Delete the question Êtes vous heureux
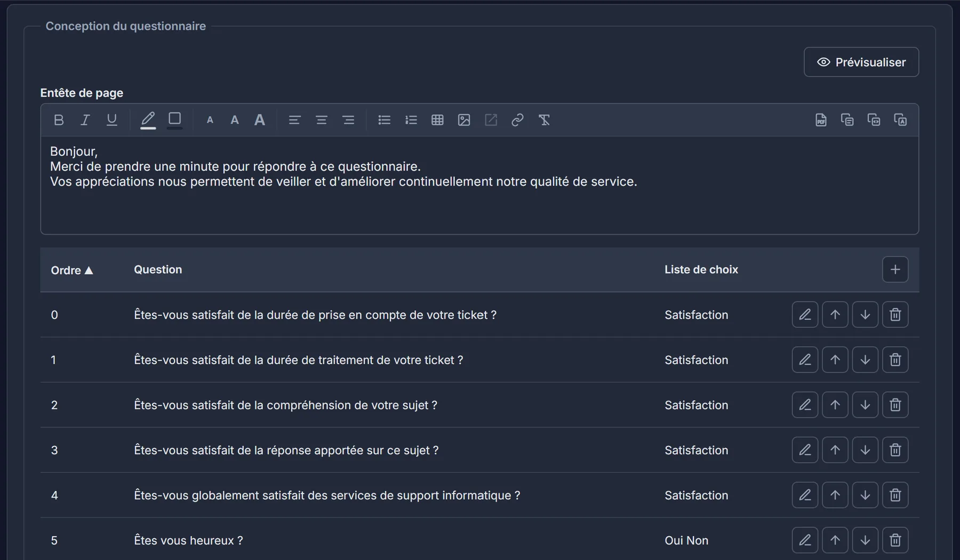 point(895,540)
